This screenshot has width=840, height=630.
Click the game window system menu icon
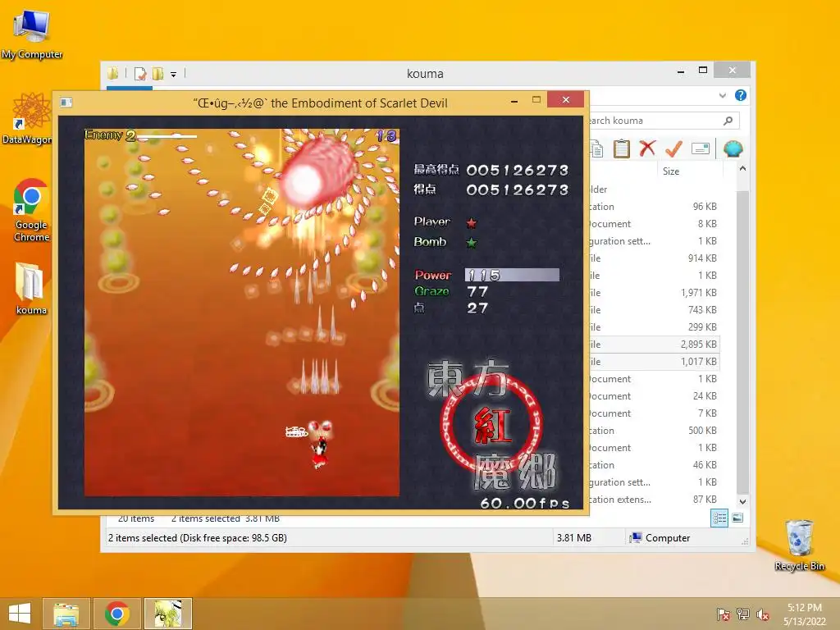point(66,103)
